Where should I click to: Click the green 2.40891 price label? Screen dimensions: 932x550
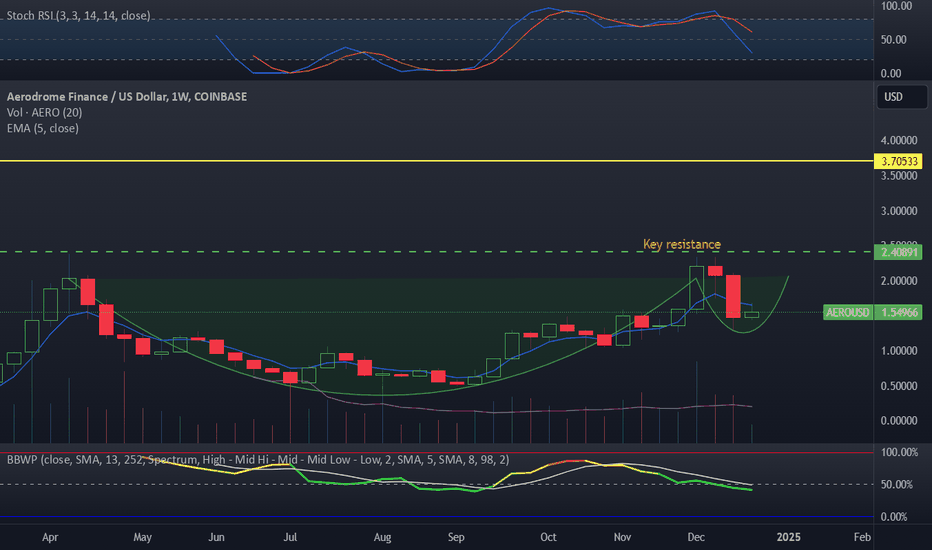(898, 252)
